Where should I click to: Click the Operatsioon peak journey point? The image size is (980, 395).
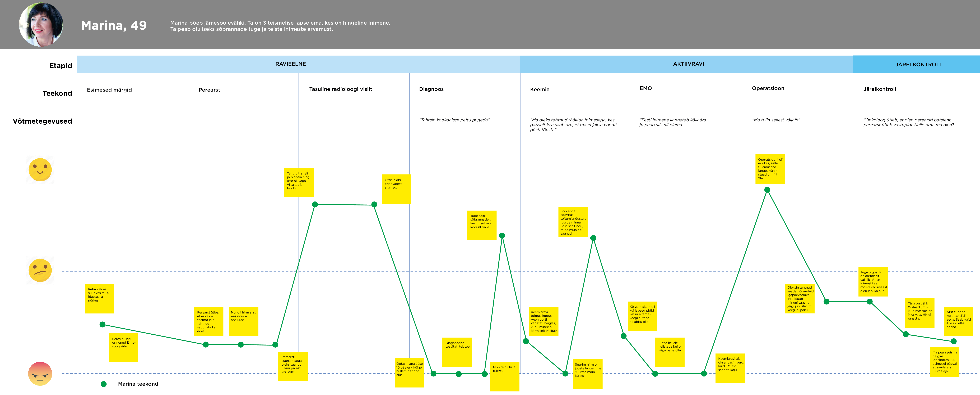pos(767,190)
